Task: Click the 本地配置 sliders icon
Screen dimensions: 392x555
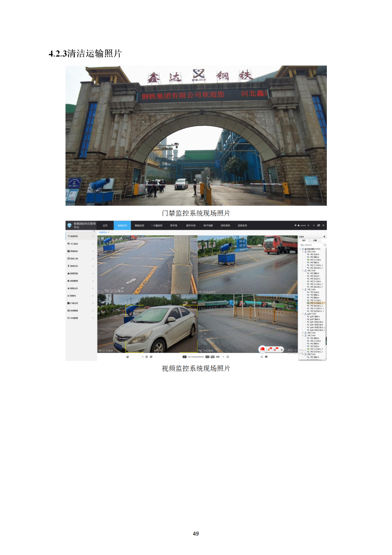Action: click(69, 318)
